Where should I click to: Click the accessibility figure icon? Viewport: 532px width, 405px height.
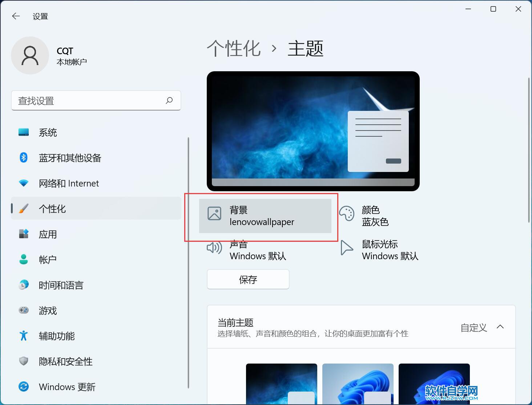(x=24, y=336)
